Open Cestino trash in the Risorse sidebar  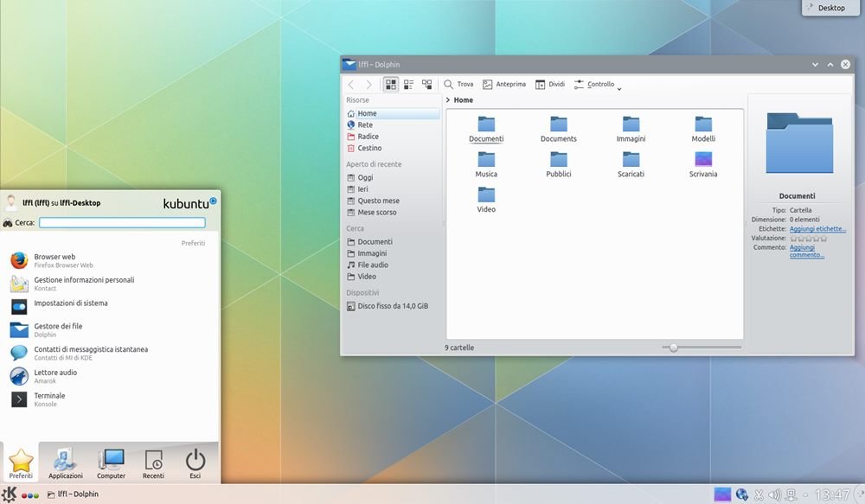click(369, 148)
